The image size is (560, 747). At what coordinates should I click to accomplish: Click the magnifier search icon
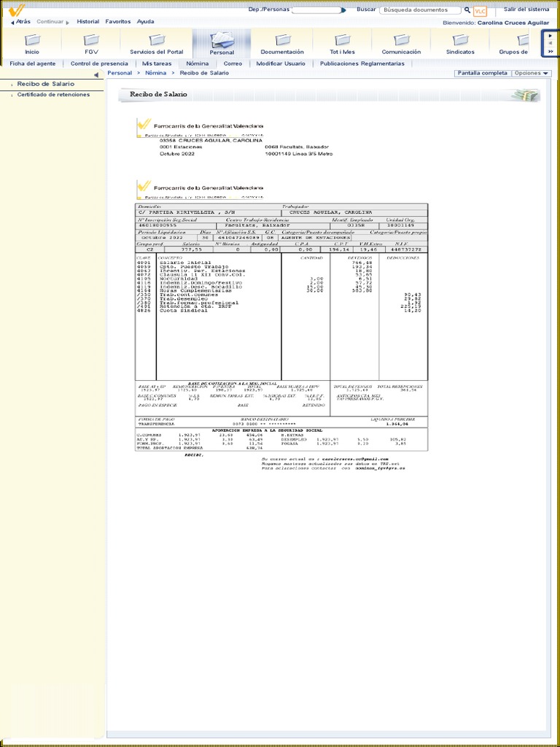467,10
